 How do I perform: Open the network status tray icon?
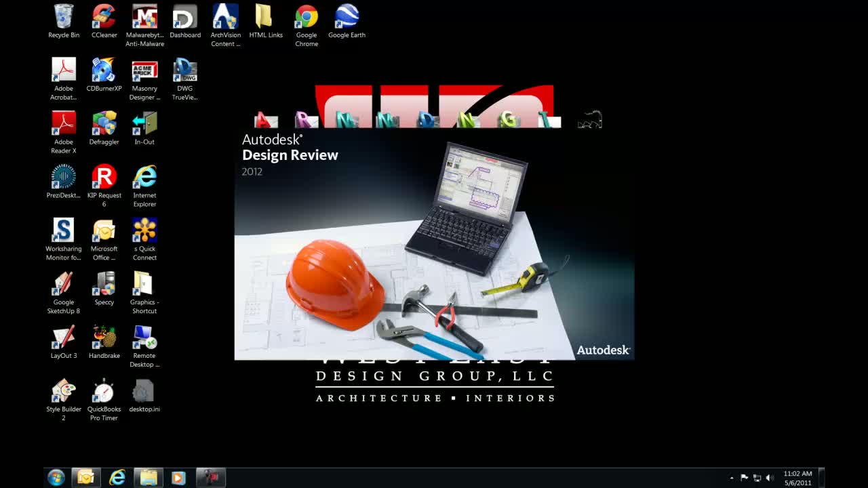pos(757,478)
